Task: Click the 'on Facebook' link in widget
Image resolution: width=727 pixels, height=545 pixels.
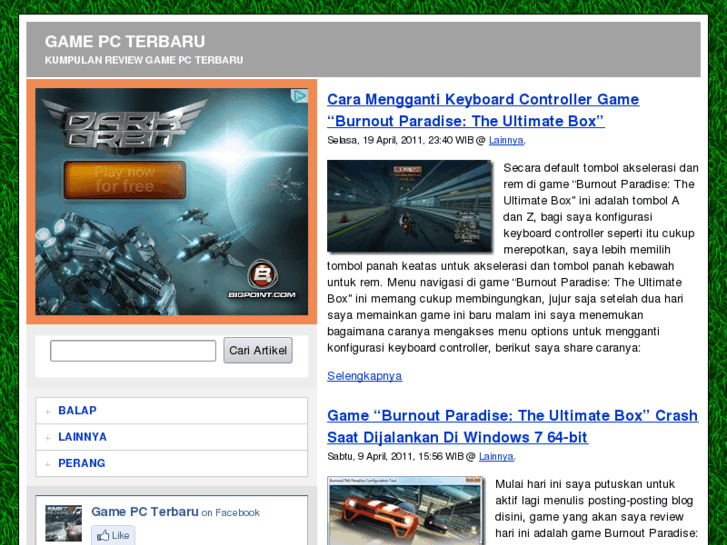Action: coord(230,513)
